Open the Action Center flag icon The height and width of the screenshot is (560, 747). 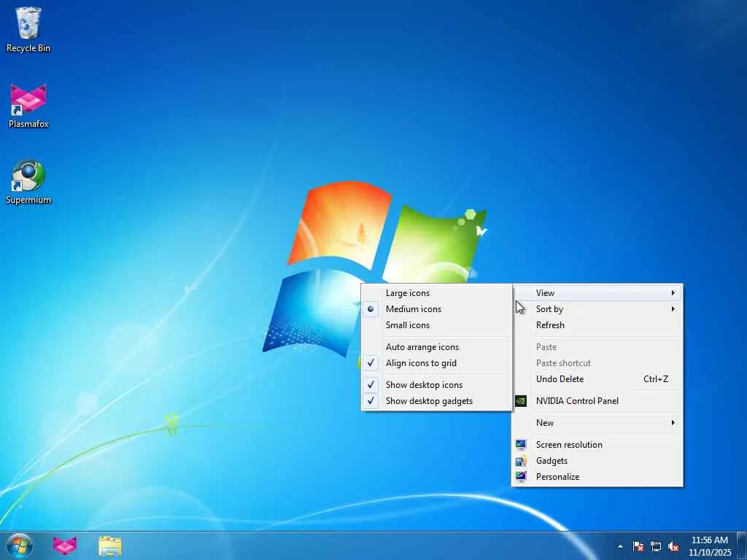tap(638, 546)
